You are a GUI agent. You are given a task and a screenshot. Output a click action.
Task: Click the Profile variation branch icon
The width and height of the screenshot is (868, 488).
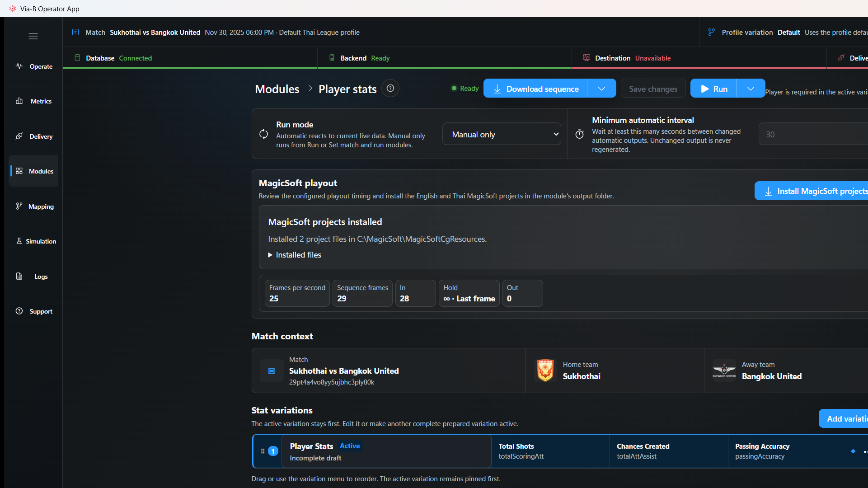pos(712,32)
